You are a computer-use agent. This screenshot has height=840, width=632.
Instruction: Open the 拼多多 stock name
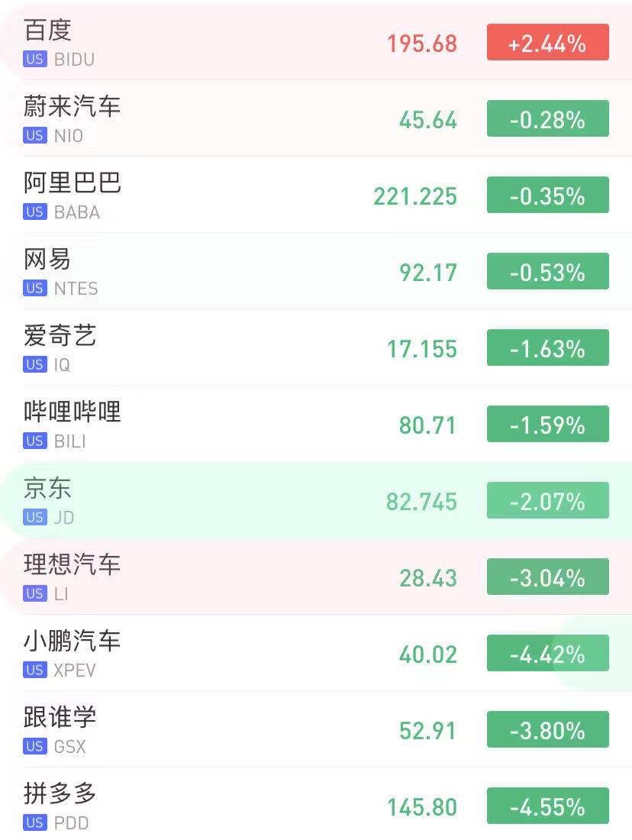tap(60, 794)
